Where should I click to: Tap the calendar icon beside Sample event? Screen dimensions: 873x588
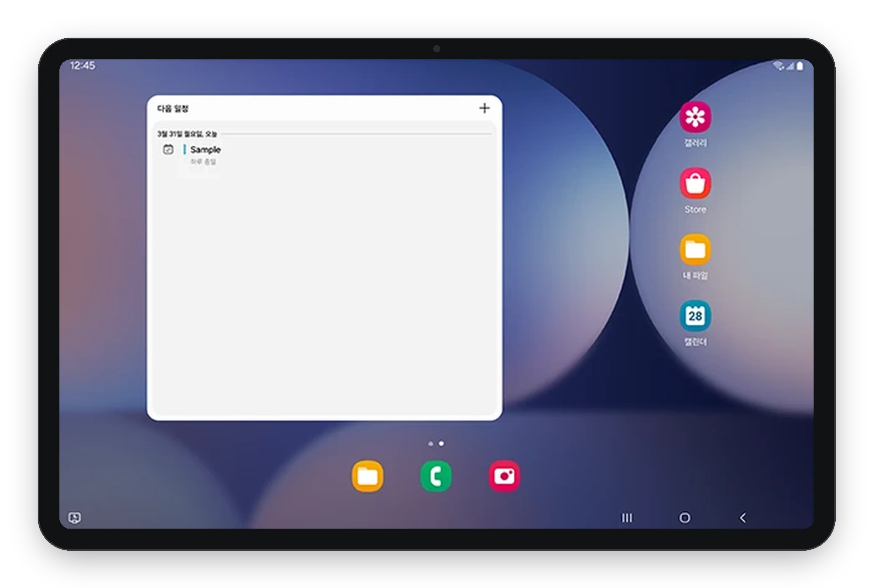[168, 150]
